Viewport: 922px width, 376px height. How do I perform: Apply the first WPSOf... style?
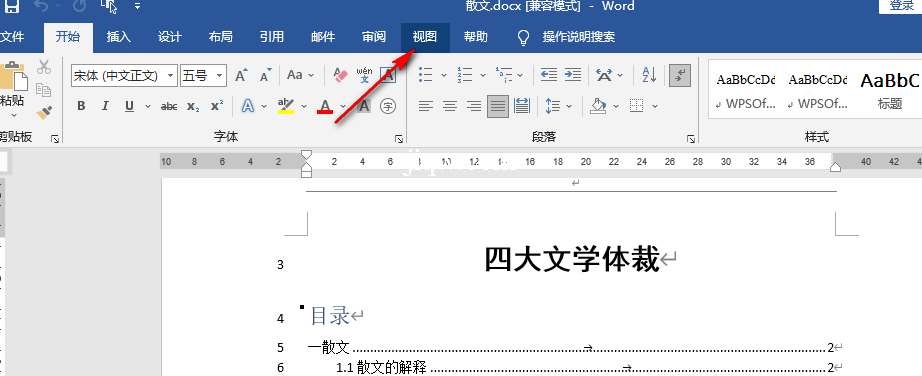coord(746,90)
